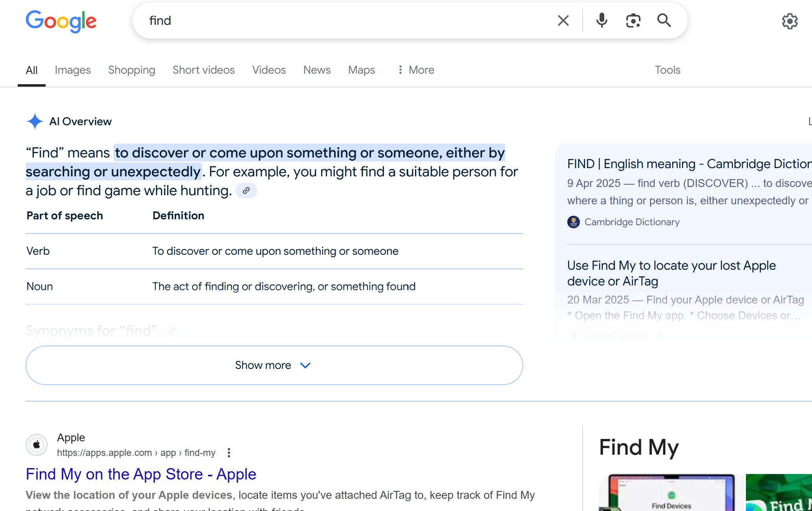This screenshot has height=511, width=812.
Task: Click the Cambridge Dictionary source icon
Action: 574,222
